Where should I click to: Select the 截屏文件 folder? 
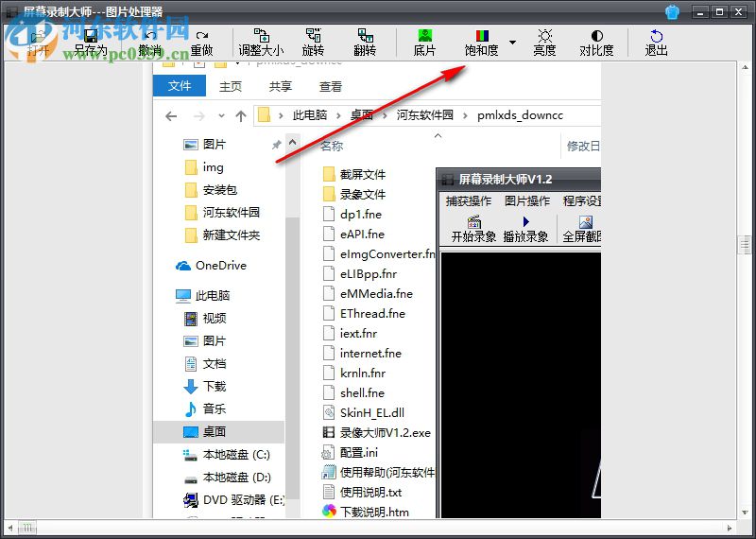pyautogui.click(x=354, y=174)
